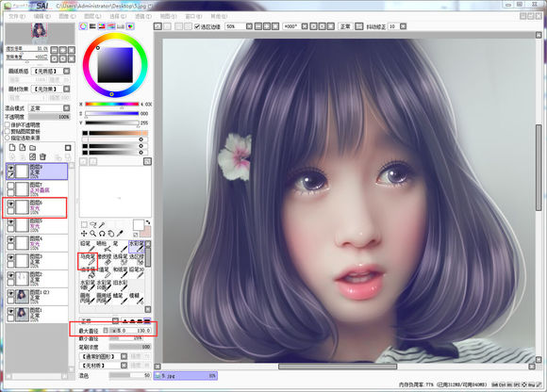
Task: Delete layer using the trash can icon
Action: [42, 156]
